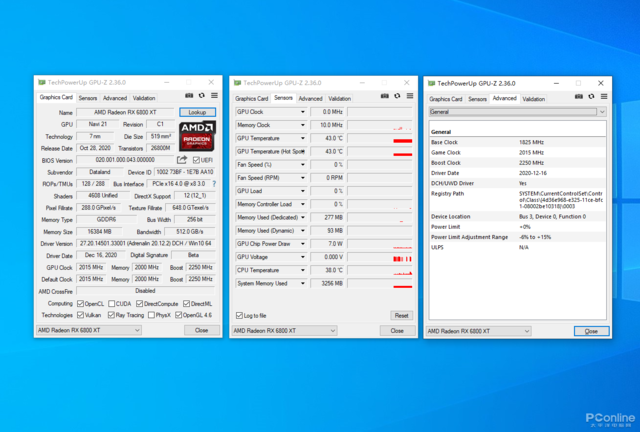Switch to Validation tab in Graphics Card window

click(x=144, y=98)
